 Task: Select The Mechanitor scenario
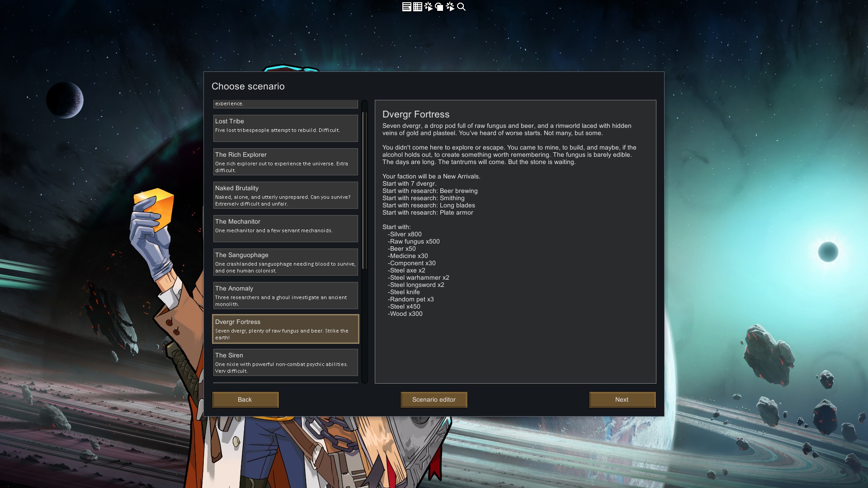[285, 229]
